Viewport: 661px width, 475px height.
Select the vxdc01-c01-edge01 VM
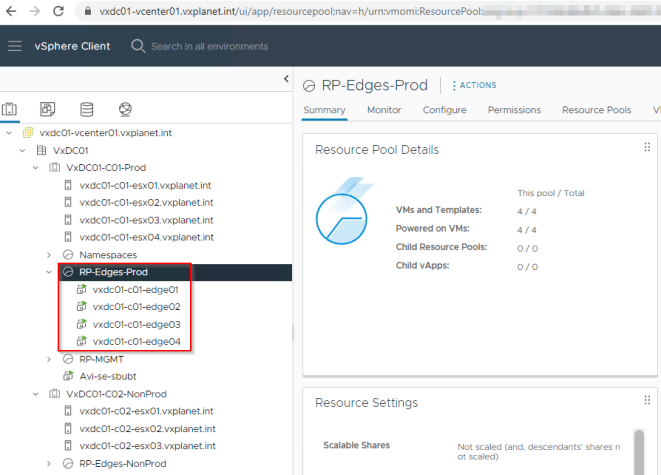pos(135,290)
